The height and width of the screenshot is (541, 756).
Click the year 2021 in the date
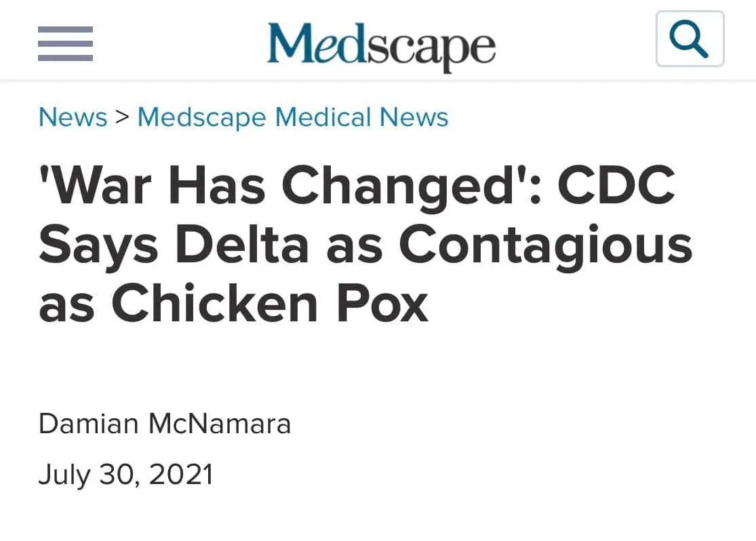tap(181, 475)
